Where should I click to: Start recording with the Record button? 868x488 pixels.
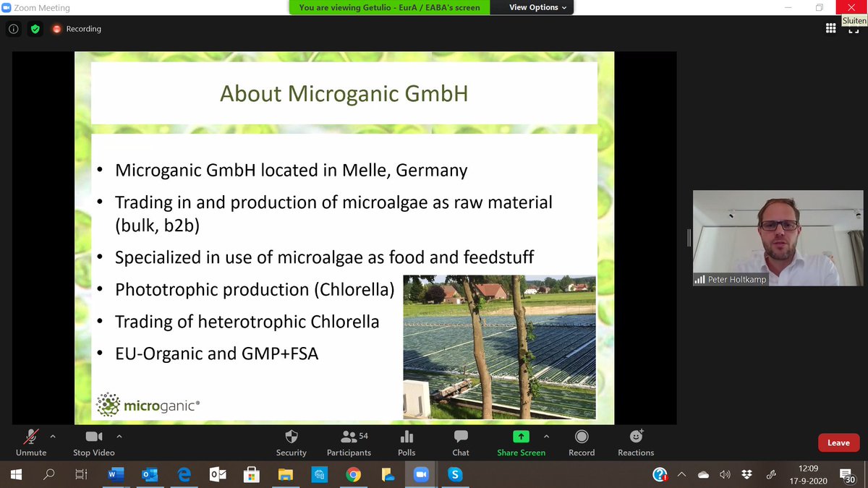click(x=582, y=442)
